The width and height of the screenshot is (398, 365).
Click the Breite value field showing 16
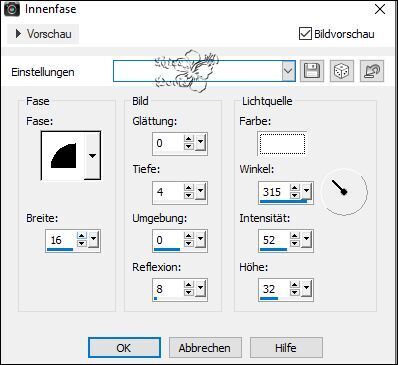tap(61, 240)
